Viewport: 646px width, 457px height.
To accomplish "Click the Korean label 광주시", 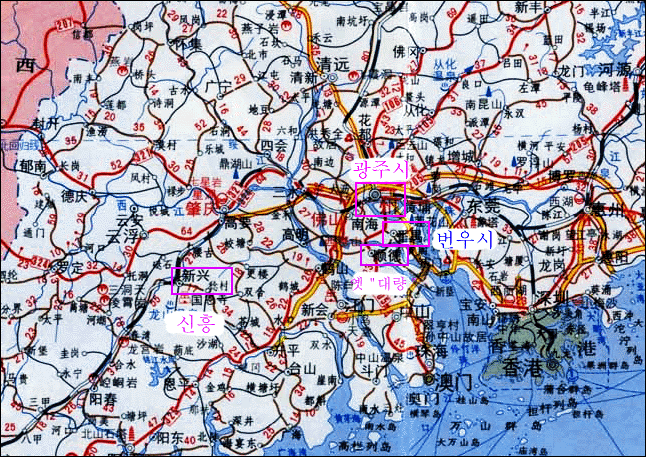I will pyautogui.click(x=375, y=172).
